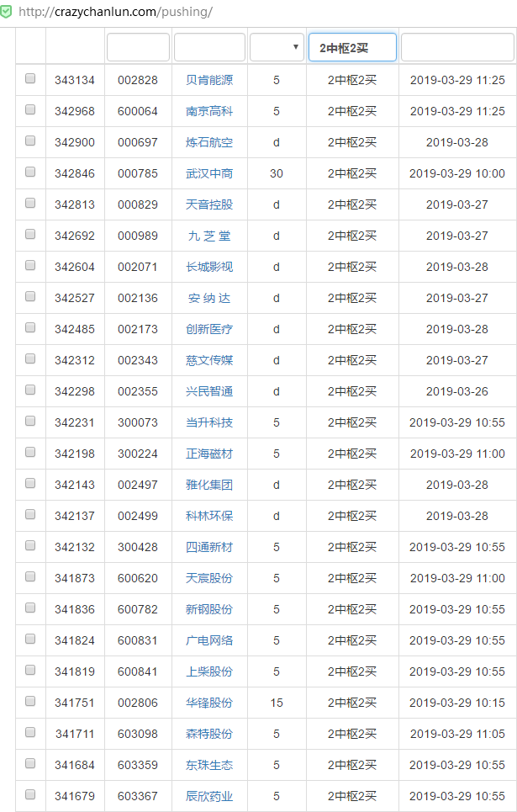Click the 创新医疗 link
This screenshot has height=812, width=517.
(209, 329)
